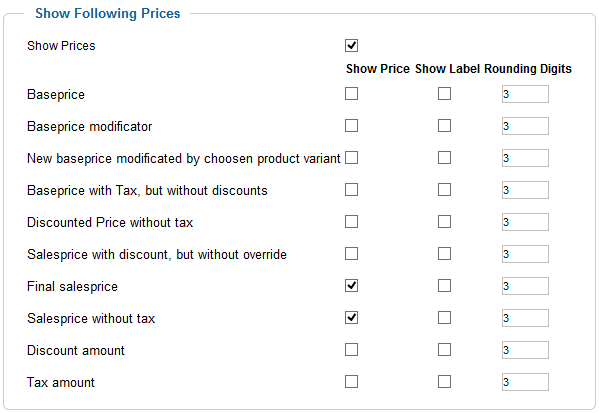Check Show Price for Baseprice with Tax
Image resolution: width=599 pixels, height=413 pixels.
(x=351, y=189)
